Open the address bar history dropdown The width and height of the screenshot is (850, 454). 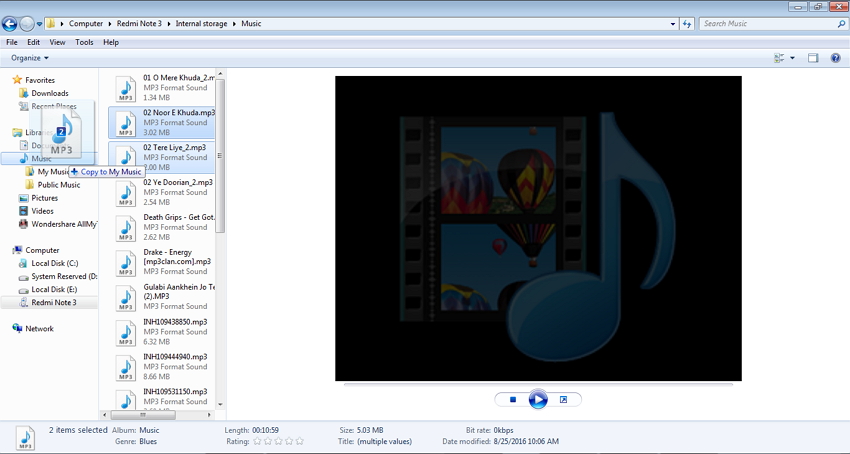[673, 24]
